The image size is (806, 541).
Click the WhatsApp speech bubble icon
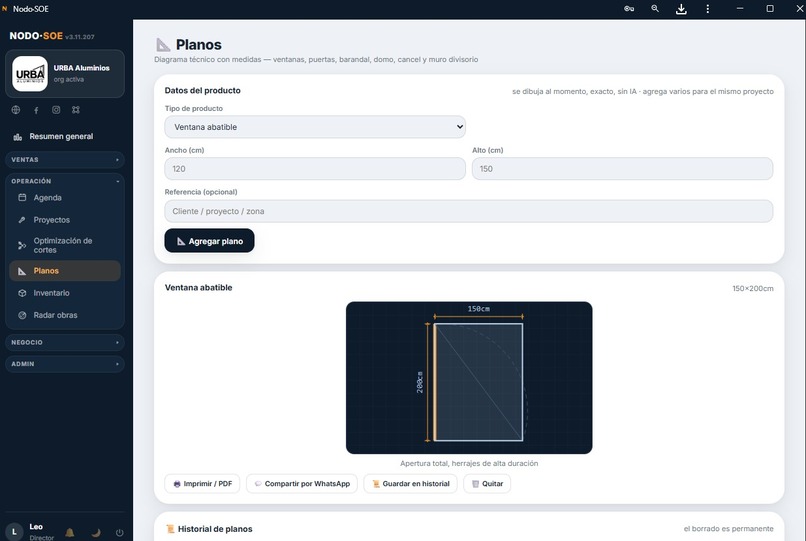pos(258,484)
